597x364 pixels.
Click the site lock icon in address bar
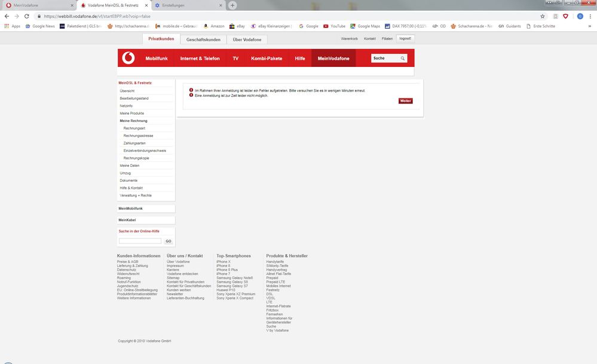pyautogui.click(x=39, y=16)
